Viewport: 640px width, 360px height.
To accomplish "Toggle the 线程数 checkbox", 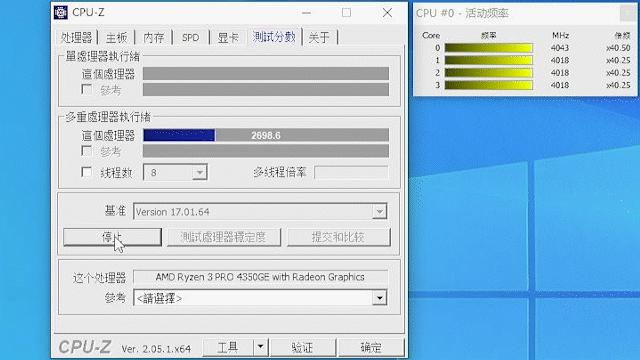I will tap(87, 172).
